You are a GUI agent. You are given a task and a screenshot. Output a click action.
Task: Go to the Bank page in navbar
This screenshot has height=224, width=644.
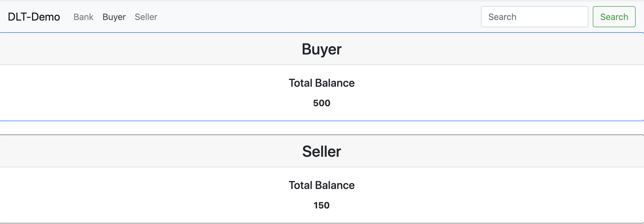tap(83, 17)
